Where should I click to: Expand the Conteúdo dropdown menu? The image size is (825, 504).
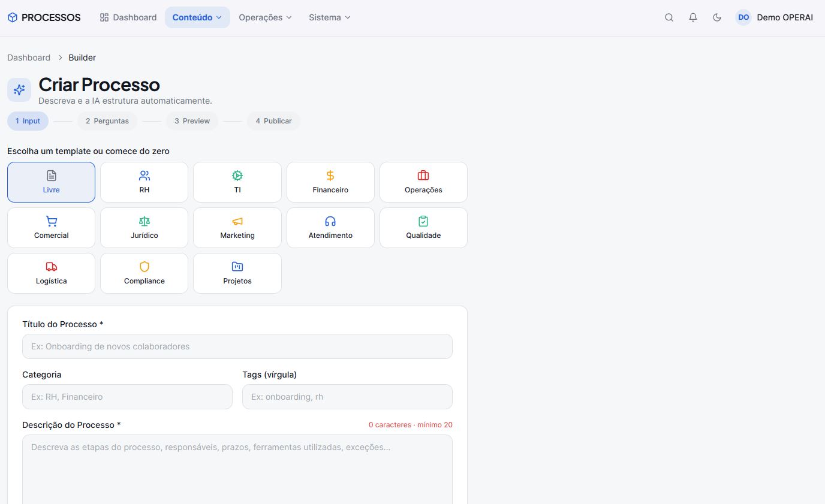pos(197,17)
